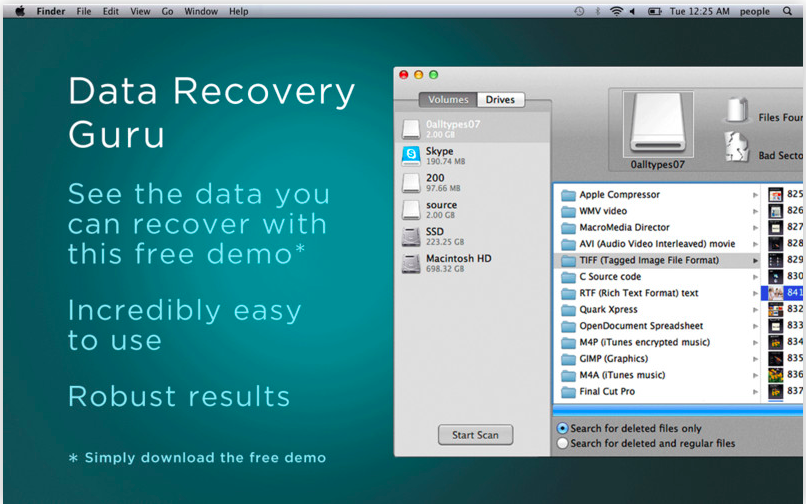This screenshot has height=504, width=806.
Task: Open the File menu
Action: click(84, 11)
